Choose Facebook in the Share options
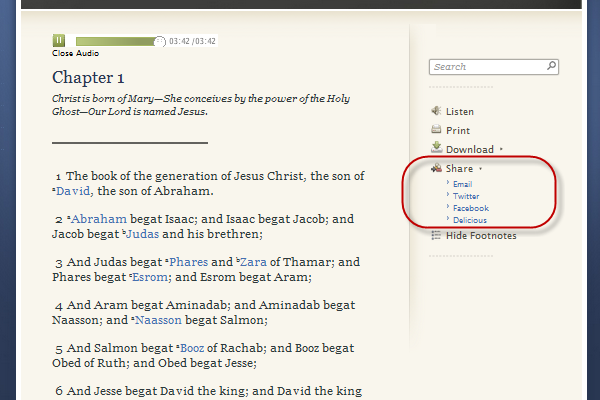The height and width of the screenshot is (400, 600). (470, 208)
